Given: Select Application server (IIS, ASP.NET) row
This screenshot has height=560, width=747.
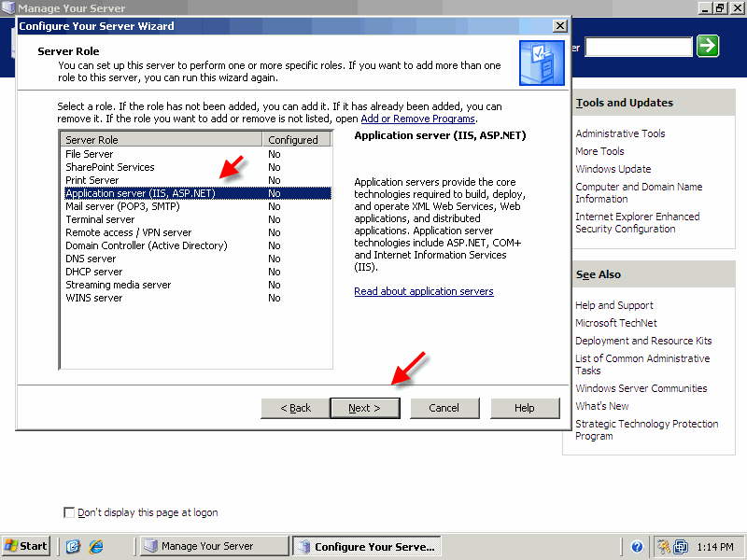Looking at the screenshot, I should [x=197, y=193].
